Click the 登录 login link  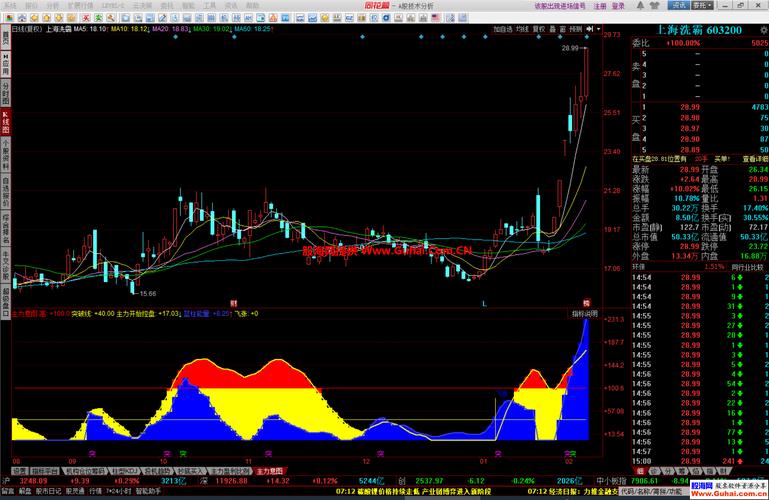tap(618, 6)
